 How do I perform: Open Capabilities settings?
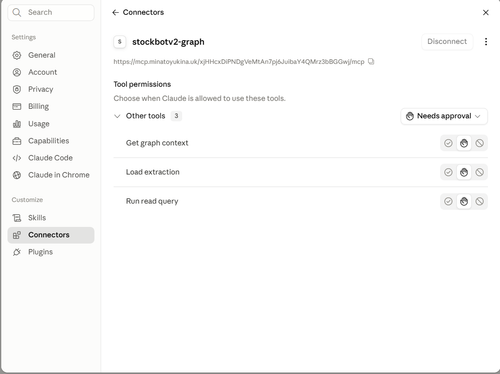(x=51, y=141)
